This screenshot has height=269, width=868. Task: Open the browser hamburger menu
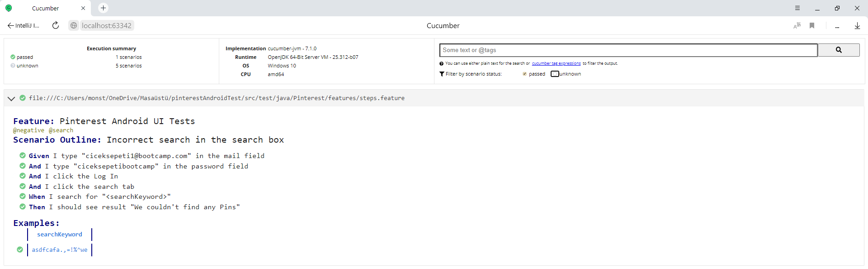click(x=797, y=8)
